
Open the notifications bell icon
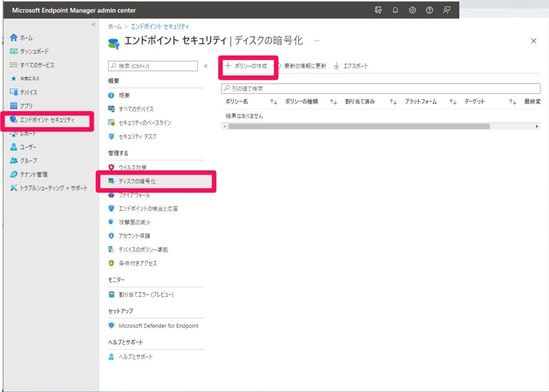pos(395,10)
